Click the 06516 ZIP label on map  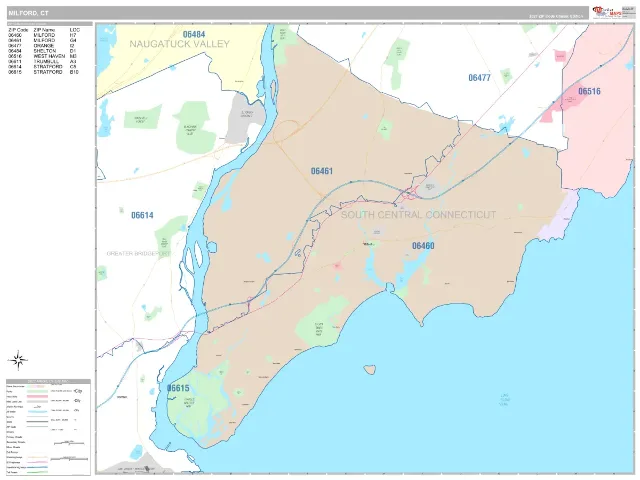(589, 91)
